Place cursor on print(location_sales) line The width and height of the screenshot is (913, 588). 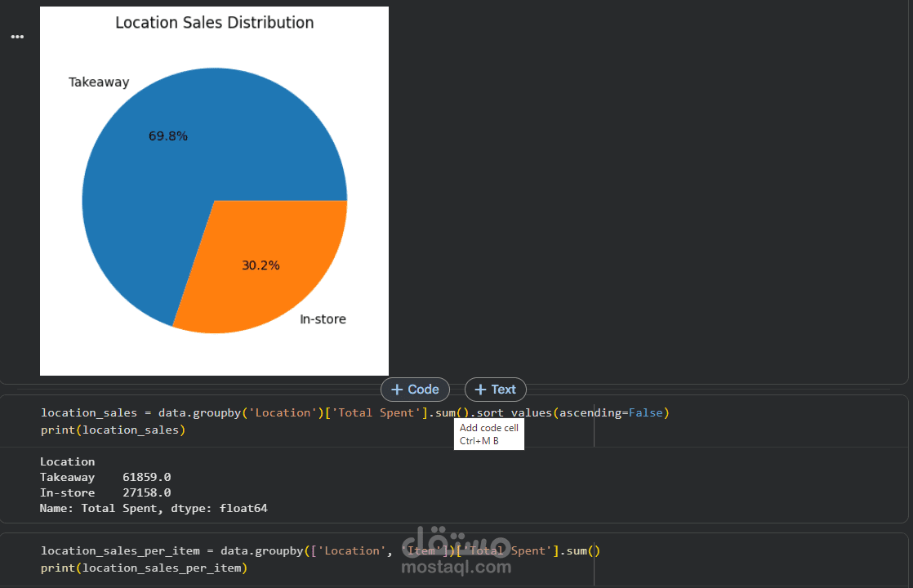pyautogui.click(x=113, y=430)
